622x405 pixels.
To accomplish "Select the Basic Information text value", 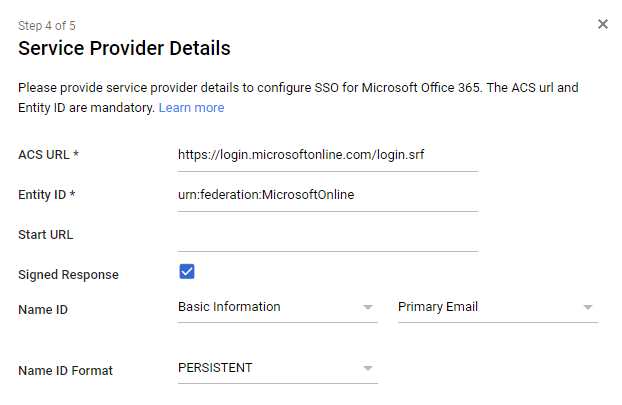I will pyautogui.click(x=229, y=307).
